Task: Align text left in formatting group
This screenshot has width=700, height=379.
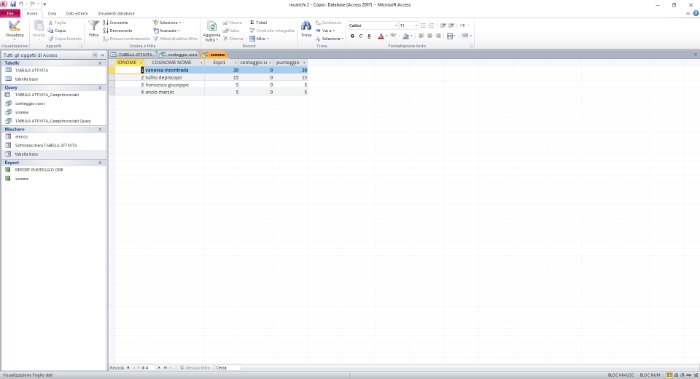Action: pyautogui.click(x=421, y=36)
